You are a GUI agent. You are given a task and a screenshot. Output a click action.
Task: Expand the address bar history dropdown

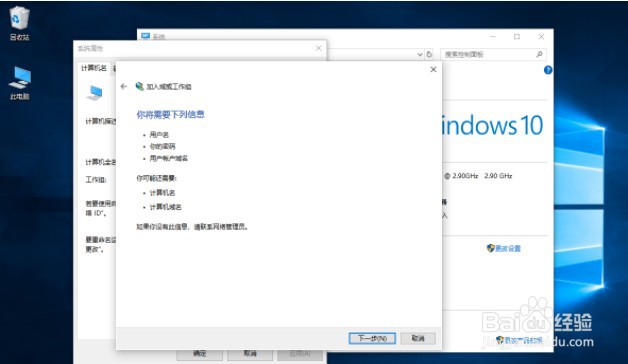click(420, 54)
